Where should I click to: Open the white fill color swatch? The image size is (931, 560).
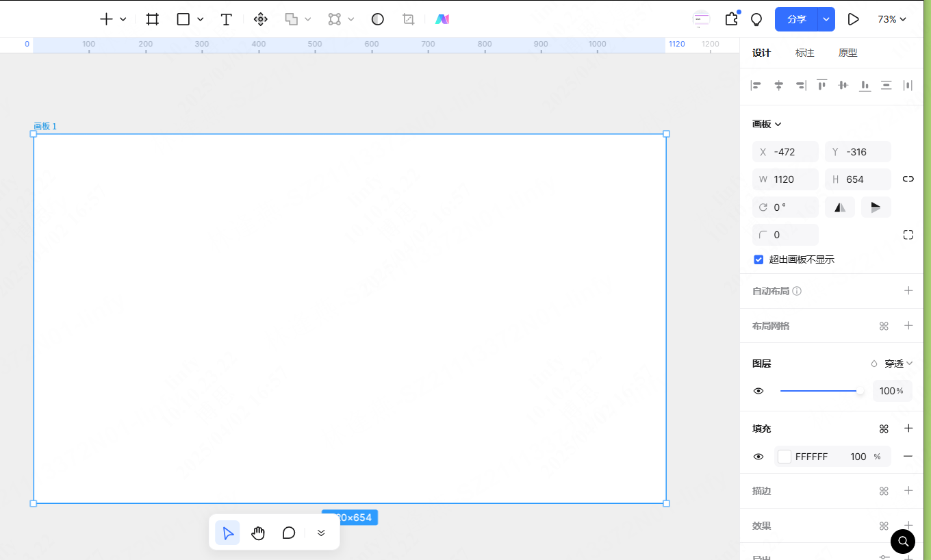pyautogui.click(x=785, y=457)
